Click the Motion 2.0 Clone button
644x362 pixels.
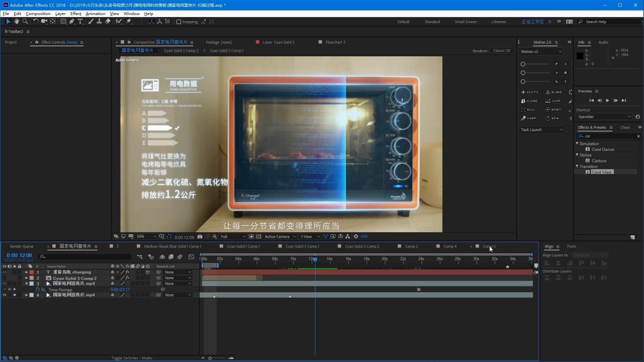click(x=529, y=101)
